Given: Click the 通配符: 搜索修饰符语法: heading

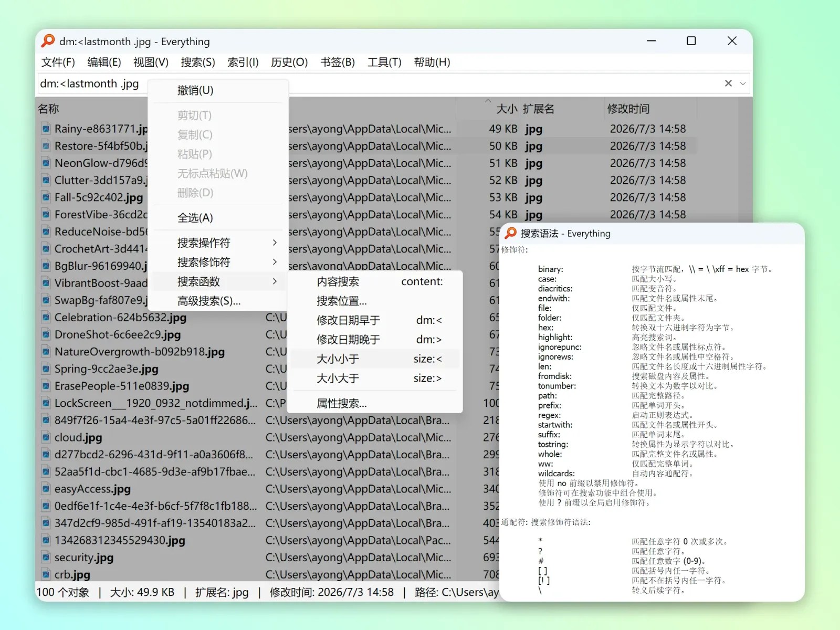Looking at the screenshot, I should point(546,522).
